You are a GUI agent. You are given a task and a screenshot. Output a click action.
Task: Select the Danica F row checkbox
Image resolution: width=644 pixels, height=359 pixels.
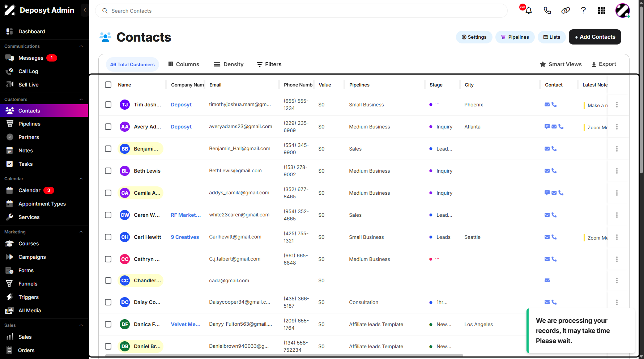(x=108, y=324)
